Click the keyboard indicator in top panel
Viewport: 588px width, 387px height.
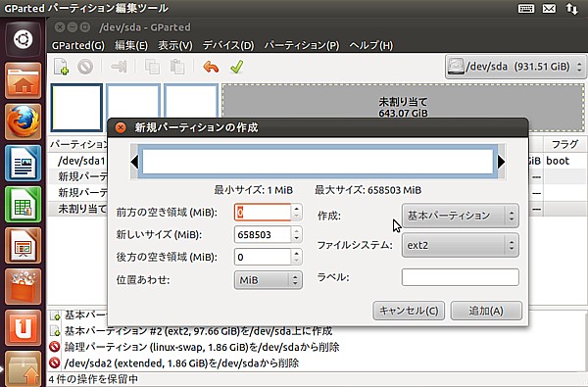526,8
